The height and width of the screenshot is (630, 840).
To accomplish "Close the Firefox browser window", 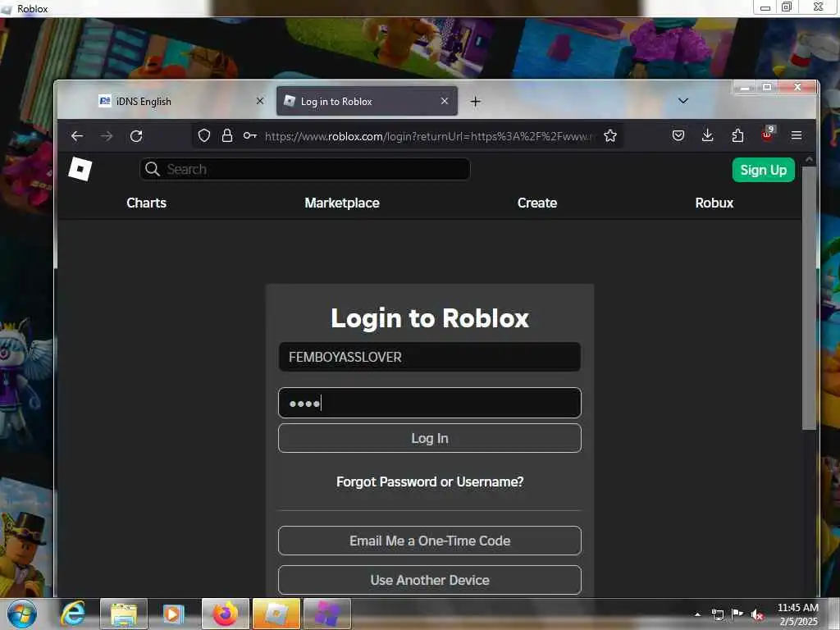I will [x=797, y=87].
